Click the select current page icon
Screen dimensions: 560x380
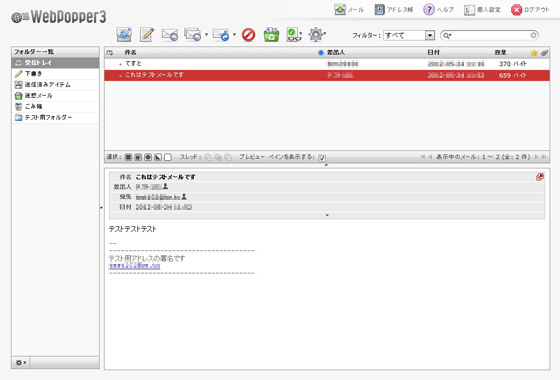[138, 157]
